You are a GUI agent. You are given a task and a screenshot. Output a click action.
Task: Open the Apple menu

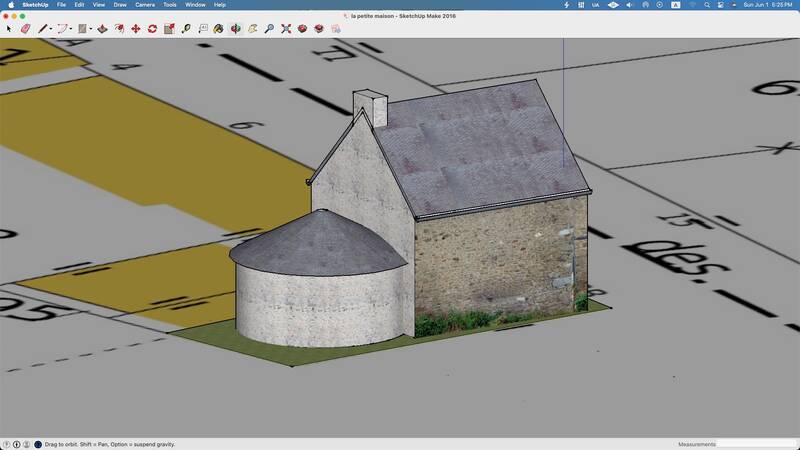click(x=11, y=5)
